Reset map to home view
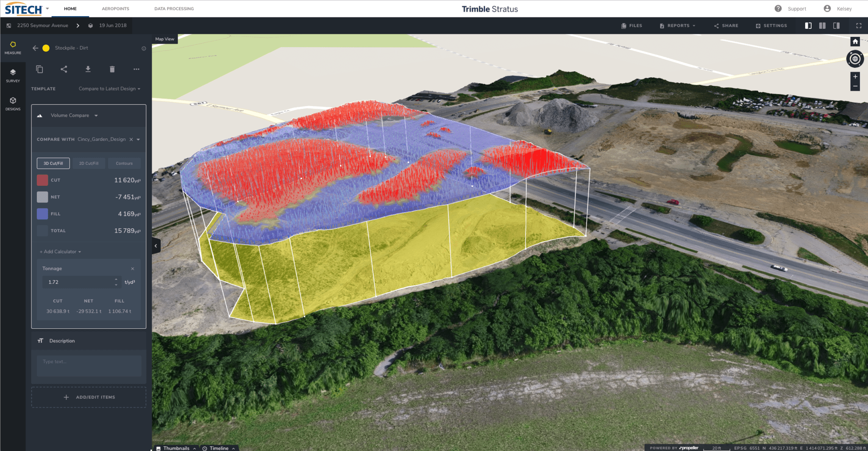 point(855,42)
